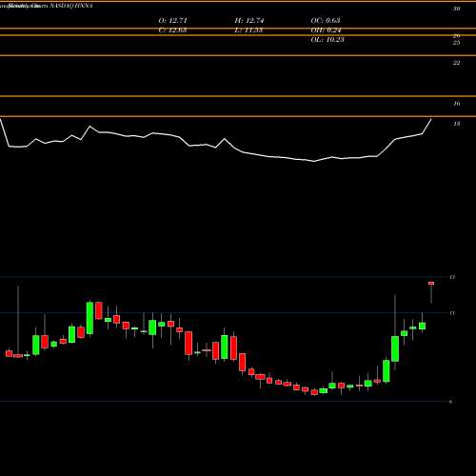Click the last red candlestick at far right
The width and height of the screenshot is (476, 476).
(431, 284)
